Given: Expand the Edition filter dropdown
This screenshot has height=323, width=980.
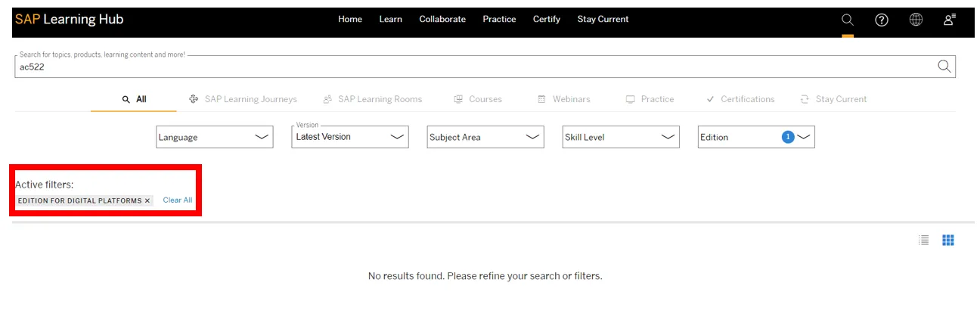Looking at the screenshot, I should [755, 137].
